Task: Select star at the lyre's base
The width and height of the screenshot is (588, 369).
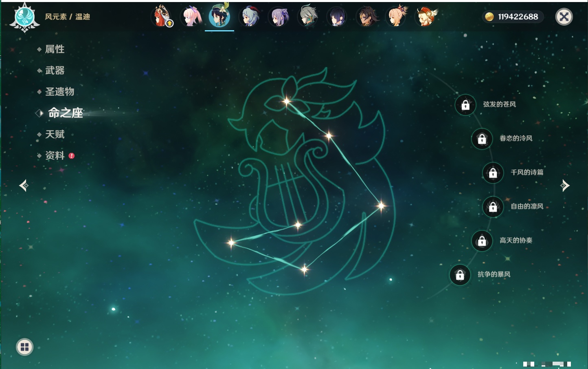Action: (x=298, y=225)
